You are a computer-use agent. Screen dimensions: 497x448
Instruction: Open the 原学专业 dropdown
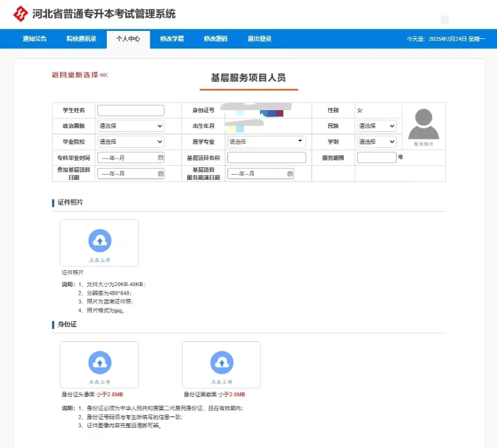point(266,142)
